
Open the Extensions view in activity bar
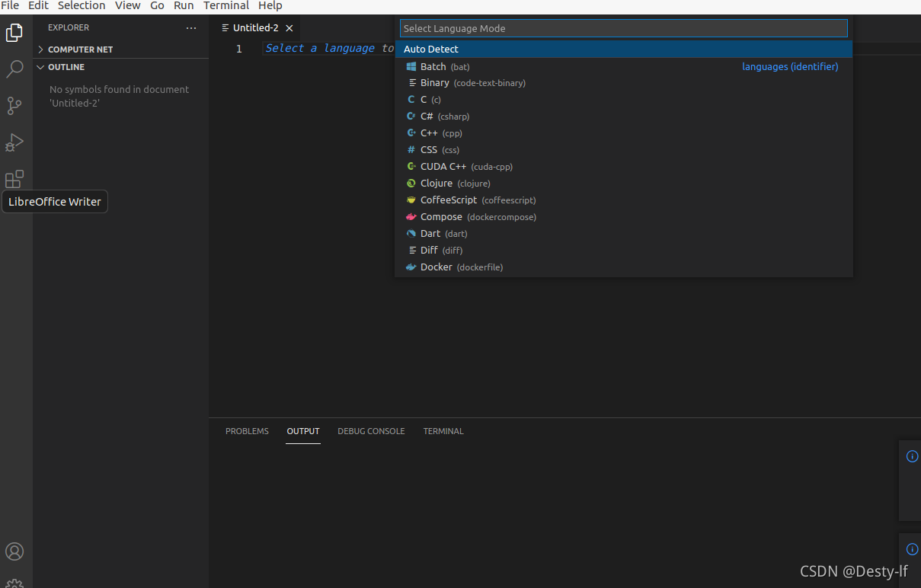coord(14,179)
